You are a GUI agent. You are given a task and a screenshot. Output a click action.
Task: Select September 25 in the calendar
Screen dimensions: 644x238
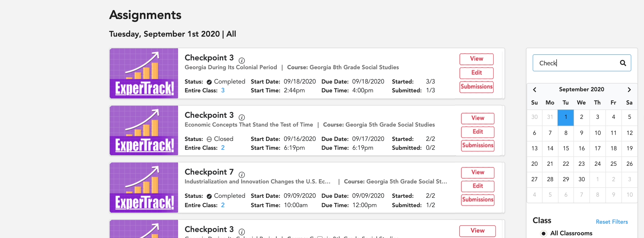[613, 164]
